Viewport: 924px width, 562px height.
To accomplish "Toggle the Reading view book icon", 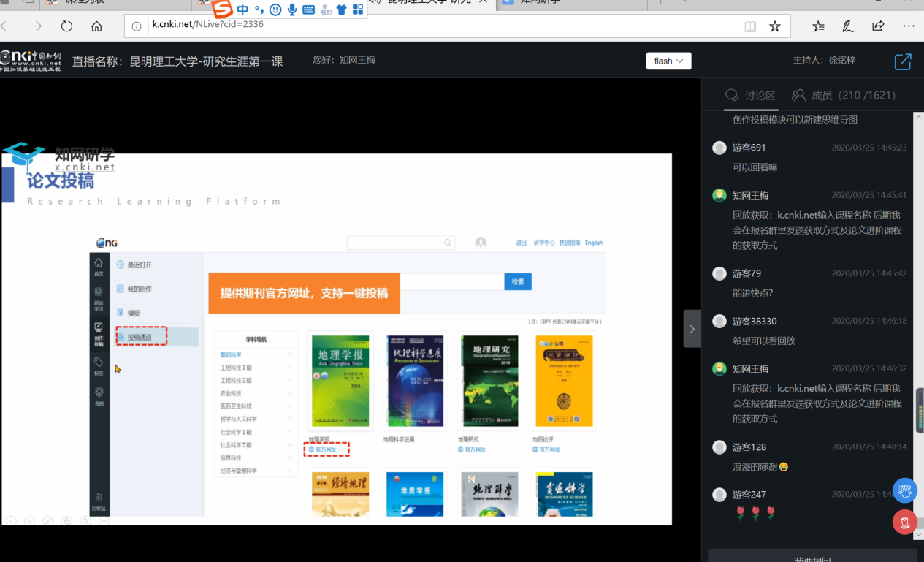I will 750,26.
